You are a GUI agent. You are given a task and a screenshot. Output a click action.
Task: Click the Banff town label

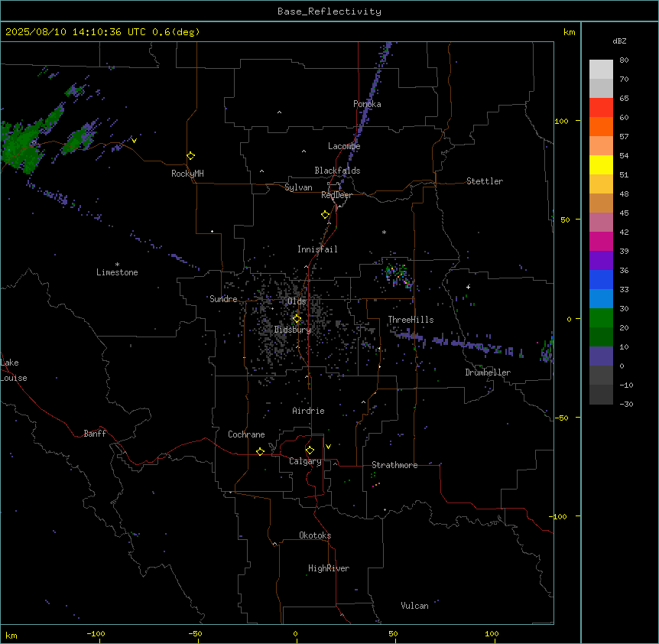click(x=95, y=434)
